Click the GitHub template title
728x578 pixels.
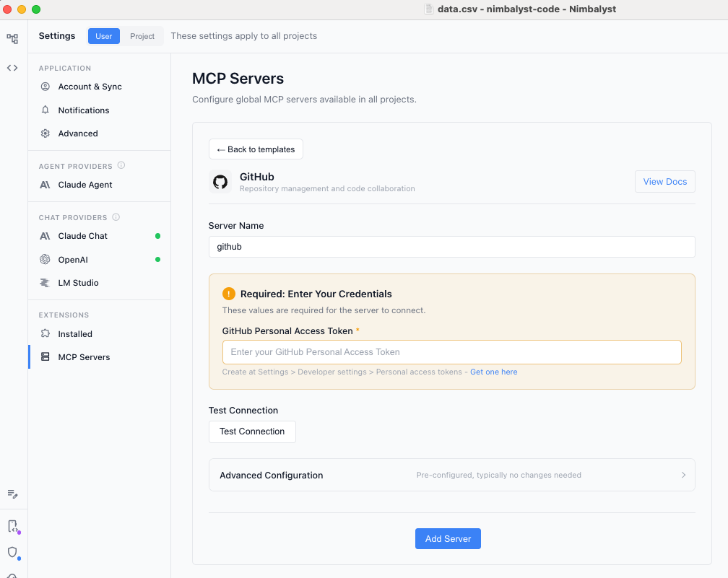click(x=257, y=177)
